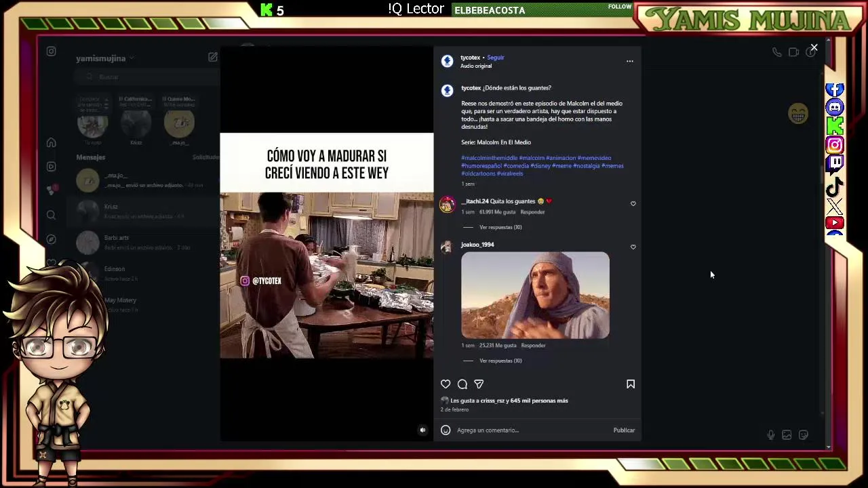
Task: Click TikTok icon in stream overlay
Action: click(835, 186)
